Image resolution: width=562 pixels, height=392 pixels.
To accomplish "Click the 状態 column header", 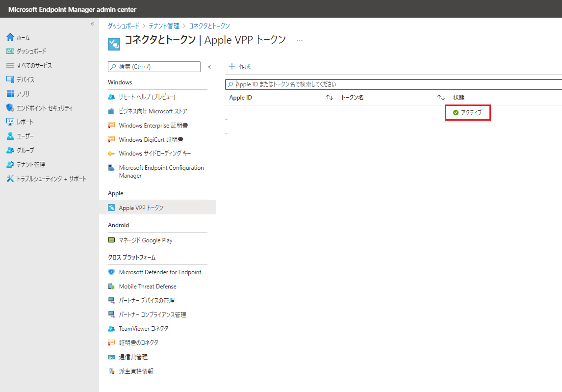I will click(x=459, y=98).
